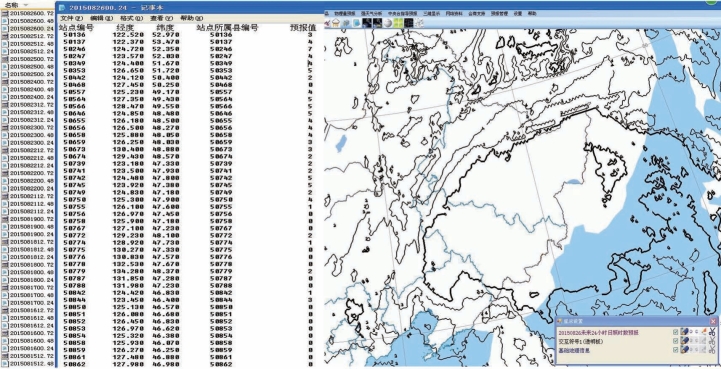Uncheck the 24小时 forecast layer checkbox
Viewport: 721px width, 369px height.
[x=675, y=332]
